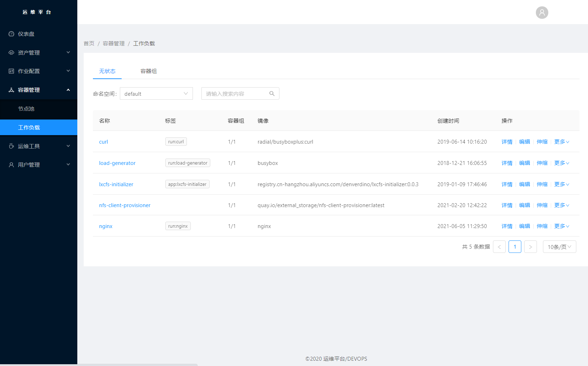This screenshot has width=588, height=366.
Task: Open the nginx workload link
Action: [106, 226]
